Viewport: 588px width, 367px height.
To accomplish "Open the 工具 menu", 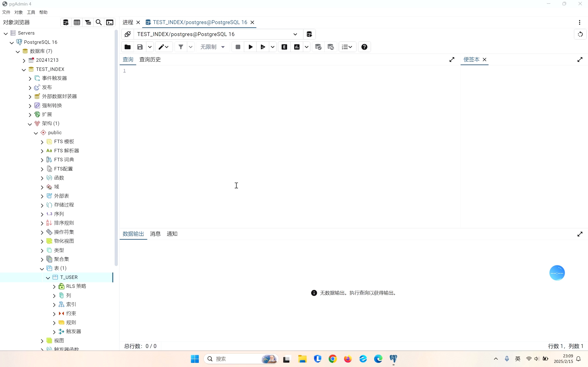I will 31,12.
